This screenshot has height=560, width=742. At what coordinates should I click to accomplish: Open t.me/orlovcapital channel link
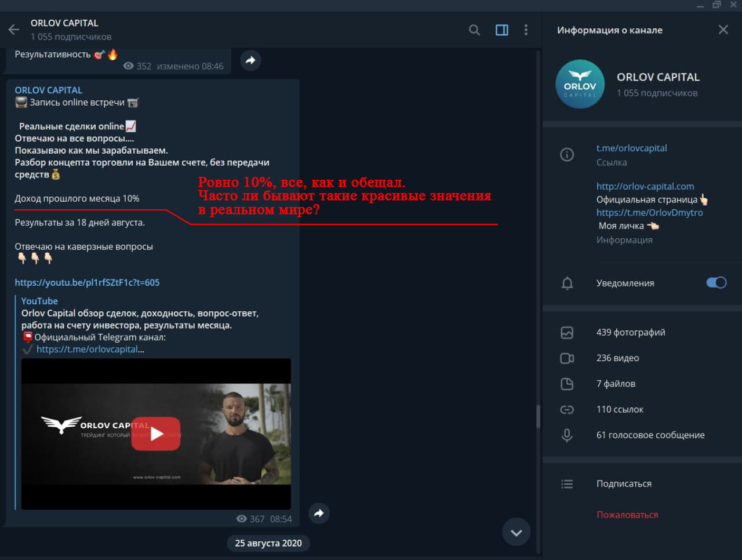coord(631,148)
